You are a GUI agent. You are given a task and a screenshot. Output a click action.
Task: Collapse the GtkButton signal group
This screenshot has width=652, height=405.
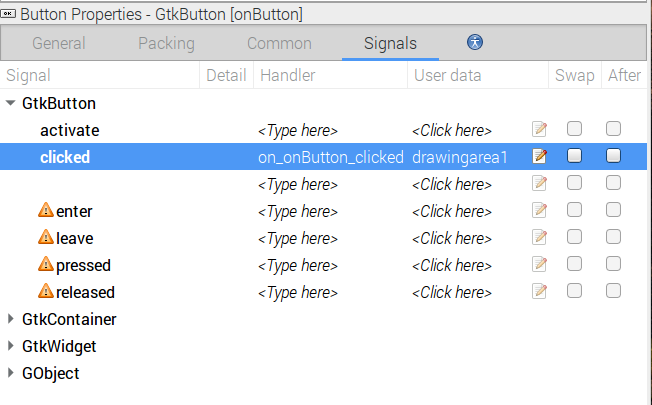(x=11, y=103)
